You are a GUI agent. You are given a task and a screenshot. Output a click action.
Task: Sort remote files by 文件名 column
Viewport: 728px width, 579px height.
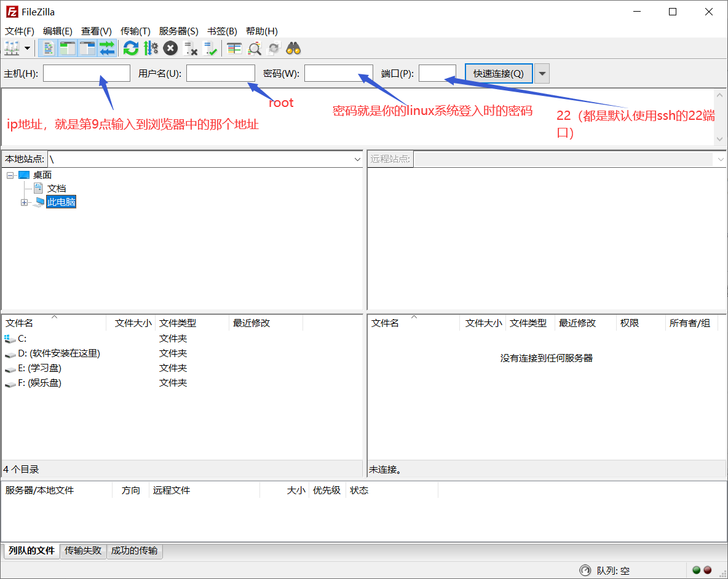click(x=414, y=323)
